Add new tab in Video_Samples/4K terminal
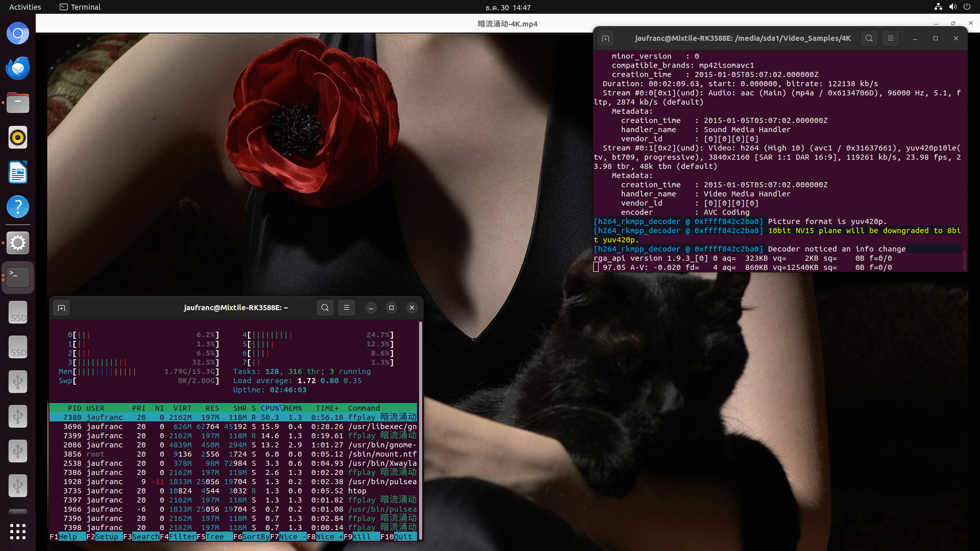The height and width of the screenshot is (551, 980). click(605, 38)
